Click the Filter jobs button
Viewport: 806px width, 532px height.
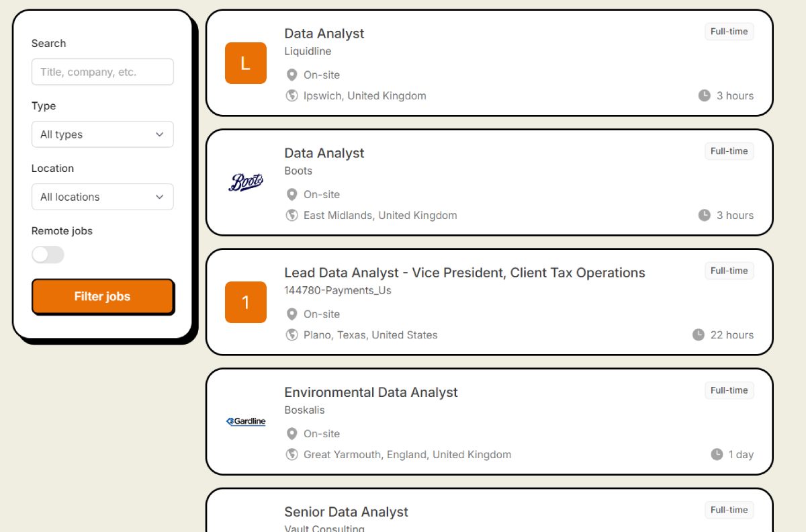point(103,296)
